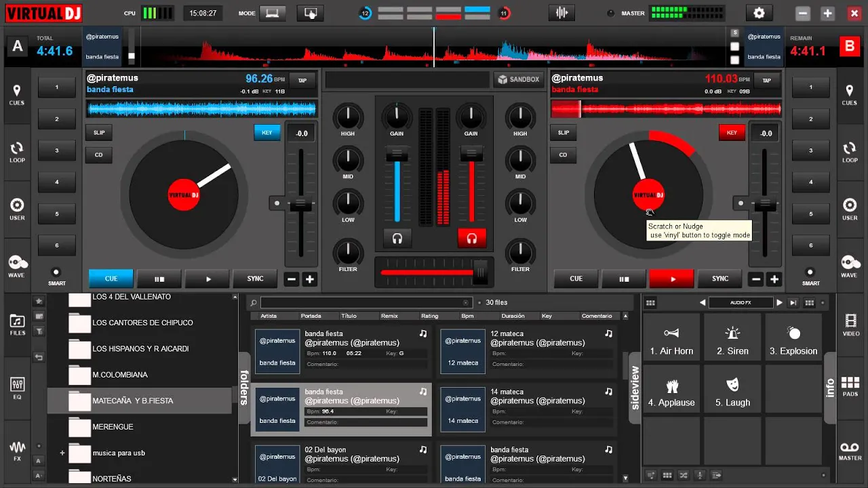This screenshot has width=868, height=488.
Task: Increase deck A pitch with plus button
Action: click(310, 279)
